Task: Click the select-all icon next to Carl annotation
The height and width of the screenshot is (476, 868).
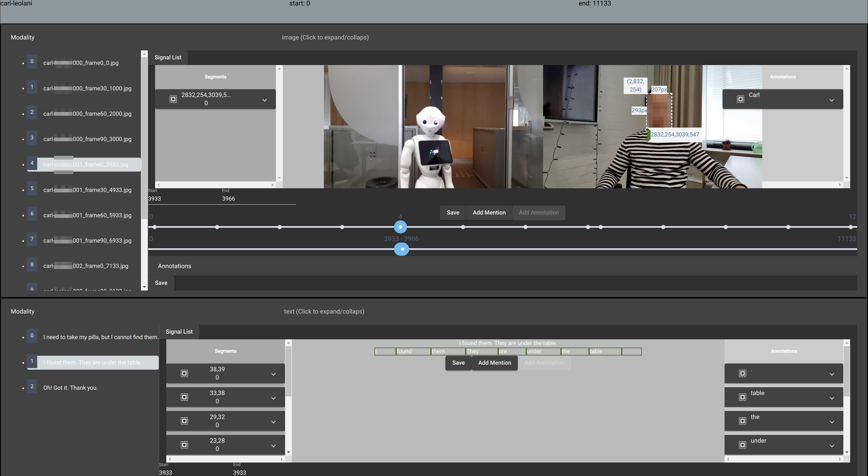Action: point(740,99)
